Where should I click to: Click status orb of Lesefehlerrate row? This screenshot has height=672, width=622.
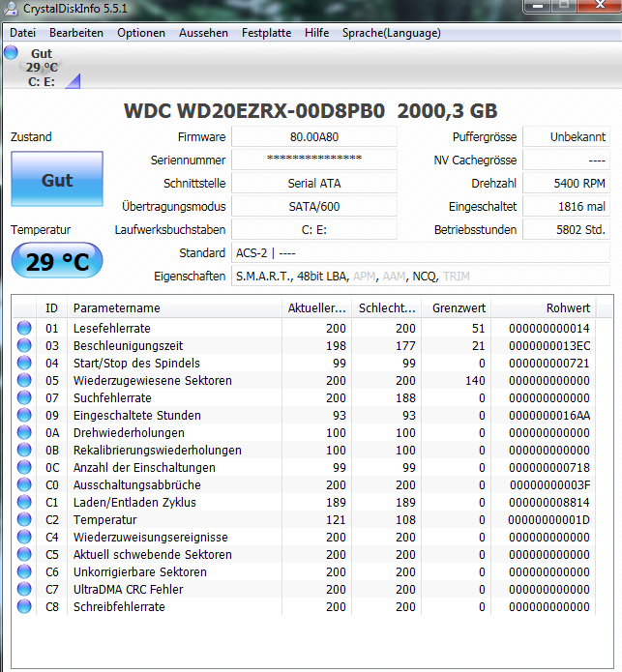(x=24, y=328)
